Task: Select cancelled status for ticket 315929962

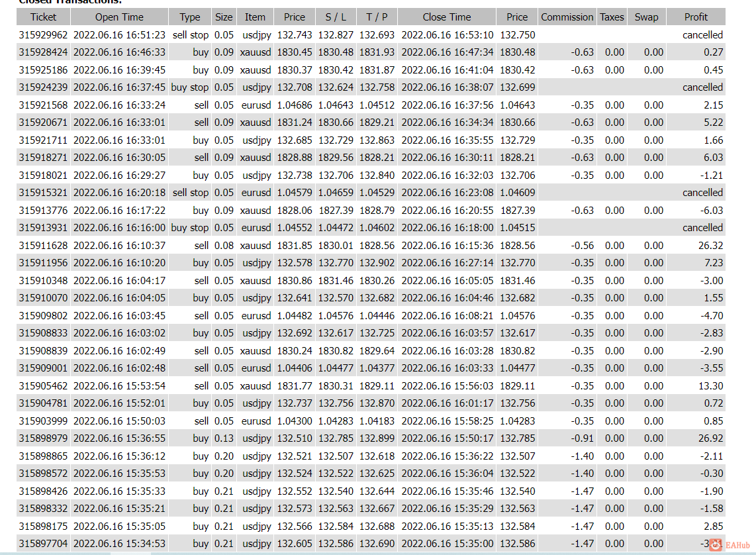Action: (x=703, y=34)
